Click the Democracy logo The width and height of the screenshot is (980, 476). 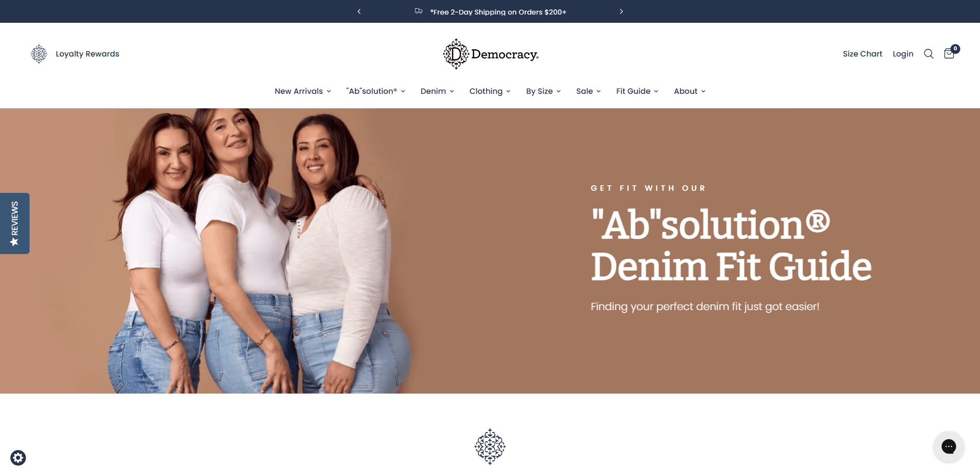(x=490, y=54)
